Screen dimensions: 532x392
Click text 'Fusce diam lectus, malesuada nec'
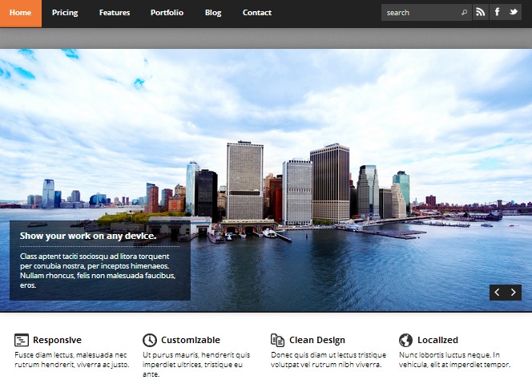click(71, 355)
